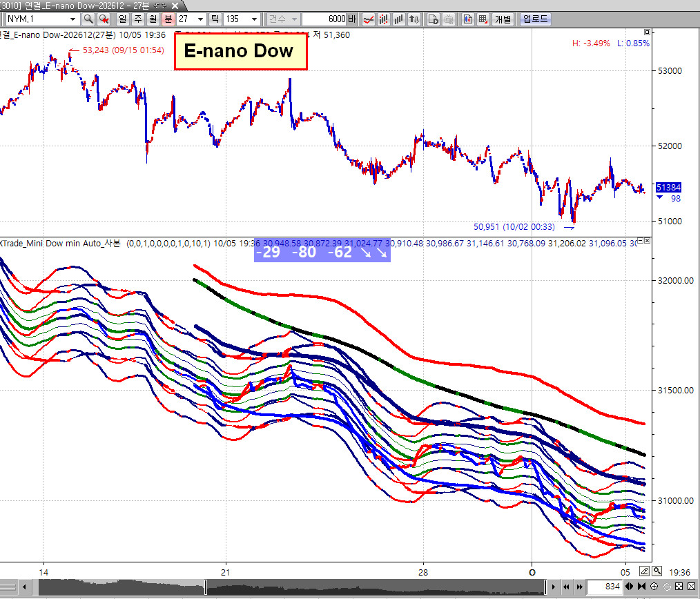This screenshot has height=599, width=700.
Task: Click the 개별 button in toolbar
Action: click(503, 19)
